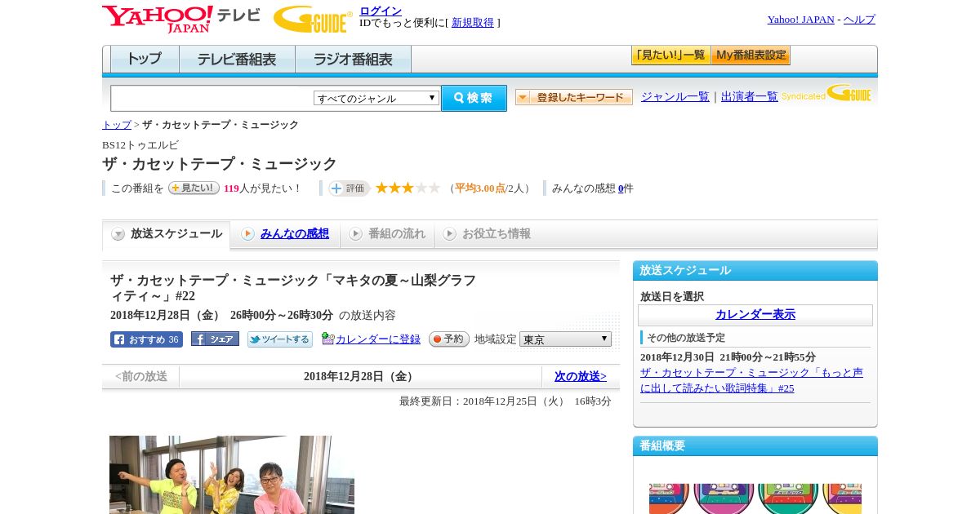
Task: Click the Yahoo! JAPAN テレビ logo
Action: [181, 19]
